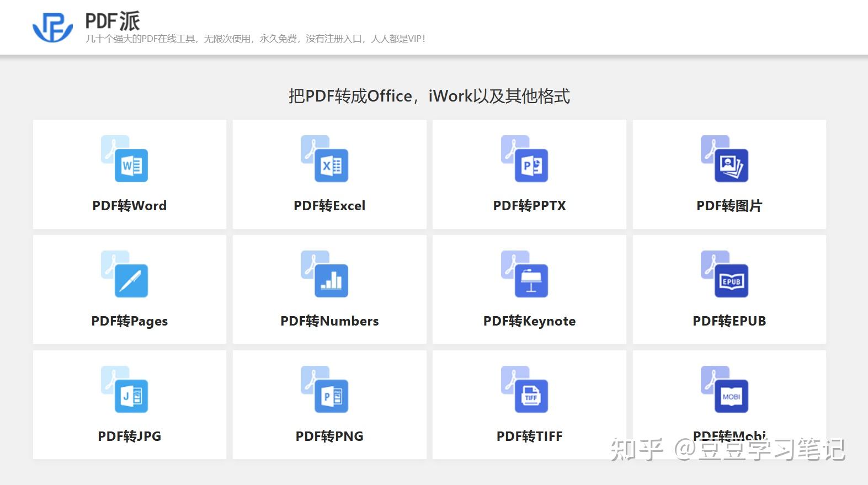This screenshot has width=868, height=485.
Task: Open the PDF to Mobi icon
Action: (725, 389)
